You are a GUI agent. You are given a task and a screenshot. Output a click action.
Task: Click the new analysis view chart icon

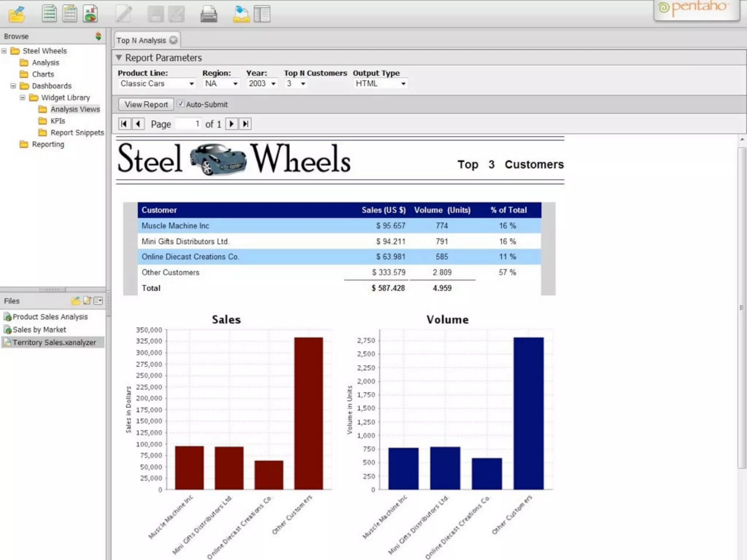[x=90, y=14]
